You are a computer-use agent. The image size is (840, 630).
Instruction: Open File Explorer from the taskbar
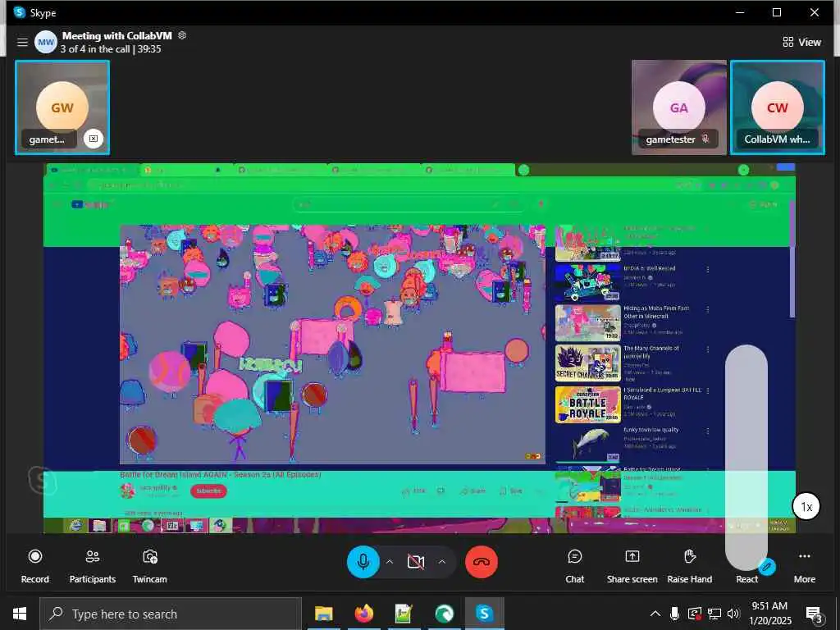[x=323, y=614]
